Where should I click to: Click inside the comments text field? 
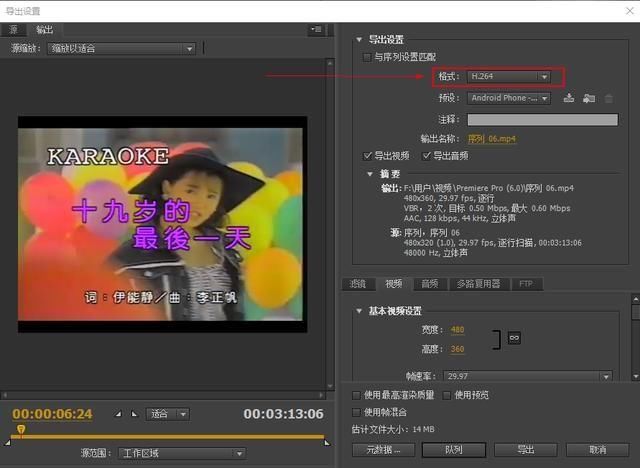tap(542, 120)
